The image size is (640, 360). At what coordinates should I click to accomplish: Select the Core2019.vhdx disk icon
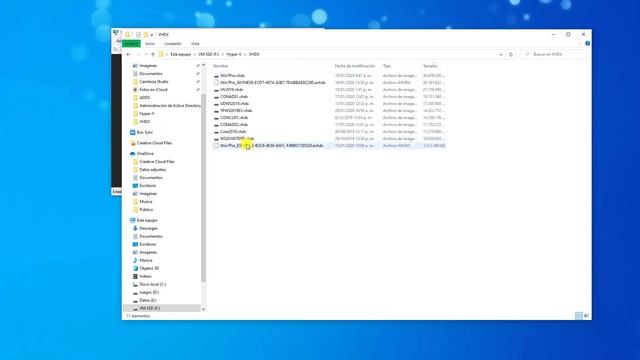coord(216,132)
